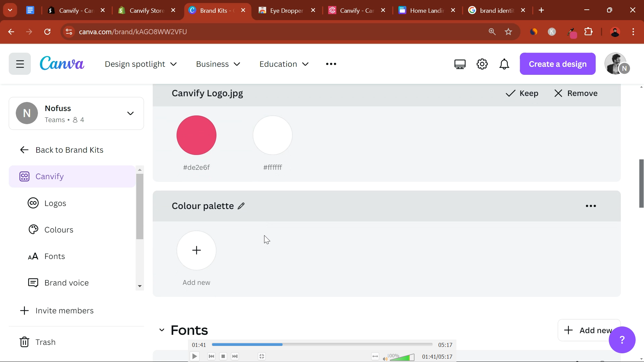This screenshot has width=644, height=362.
Task: Expand Design spotlight dropdown
Action: [x=141, y=64]
